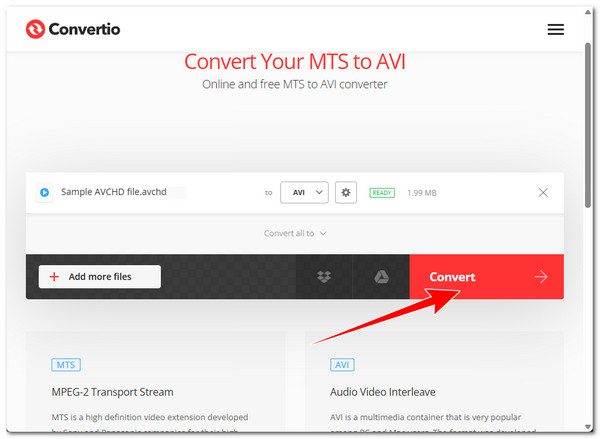This screenshot has height=439, width=600.
Task: Click the READY status label
Action: pos(382,193)
